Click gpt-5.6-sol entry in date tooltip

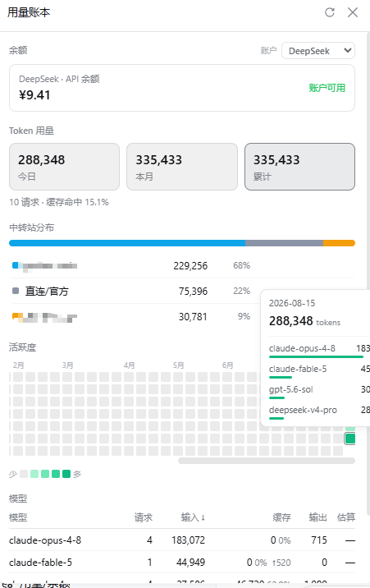[x=319, y=392]
